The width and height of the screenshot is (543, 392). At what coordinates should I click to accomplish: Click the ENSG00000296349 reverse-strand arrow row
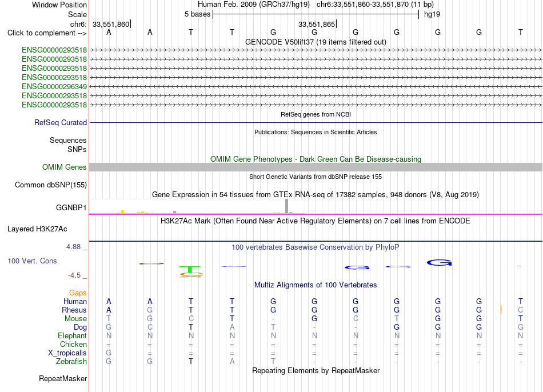316,87
